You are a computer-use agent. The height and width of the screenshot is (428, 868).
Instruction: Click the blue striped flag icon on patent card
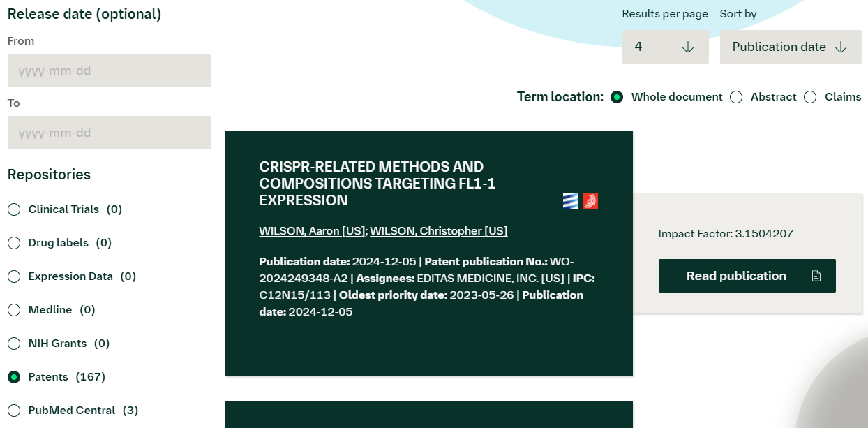(571, 201)
